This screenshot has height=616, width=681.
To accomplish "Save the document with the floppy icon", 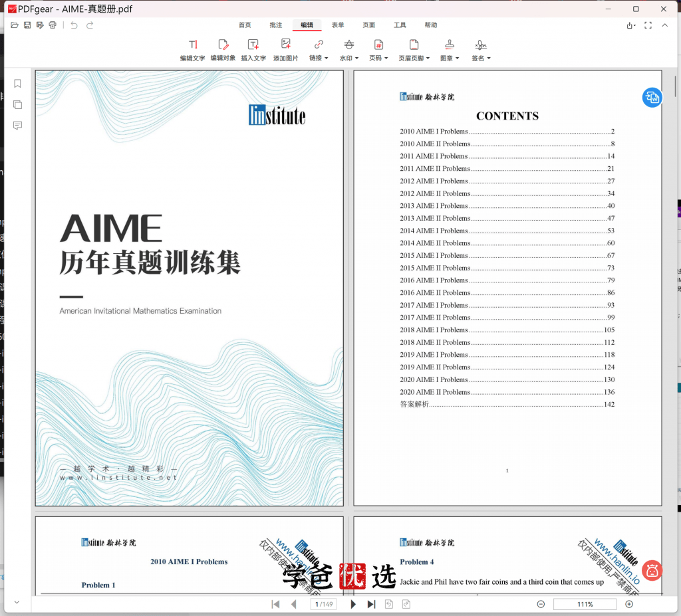I will 27,25.
